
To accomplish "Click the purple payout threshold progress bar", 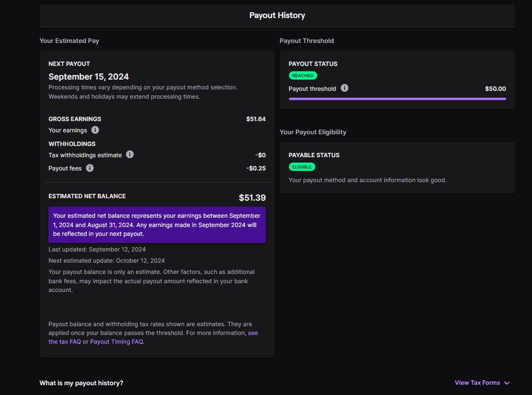I will tap(397, 99).
